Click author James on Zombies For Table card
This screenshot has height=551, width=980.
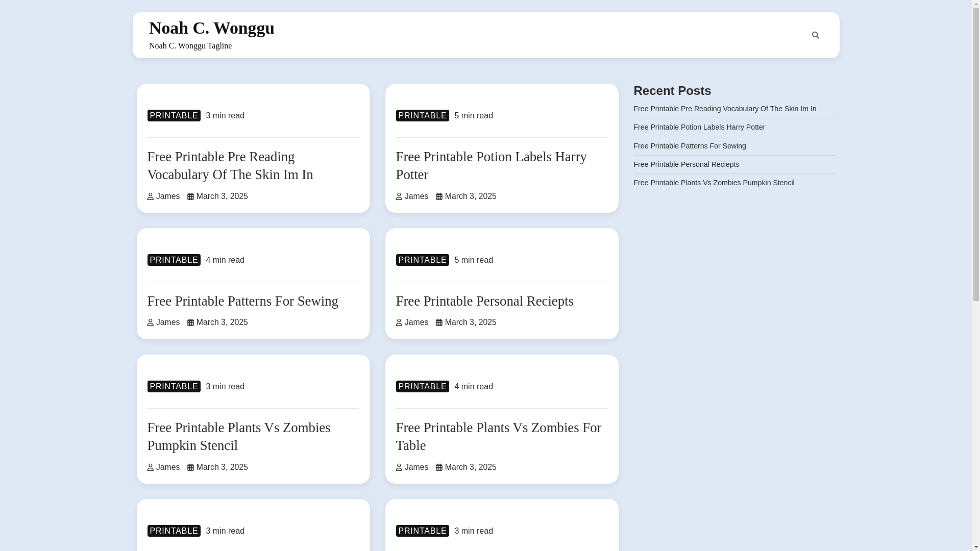point(416,467)
